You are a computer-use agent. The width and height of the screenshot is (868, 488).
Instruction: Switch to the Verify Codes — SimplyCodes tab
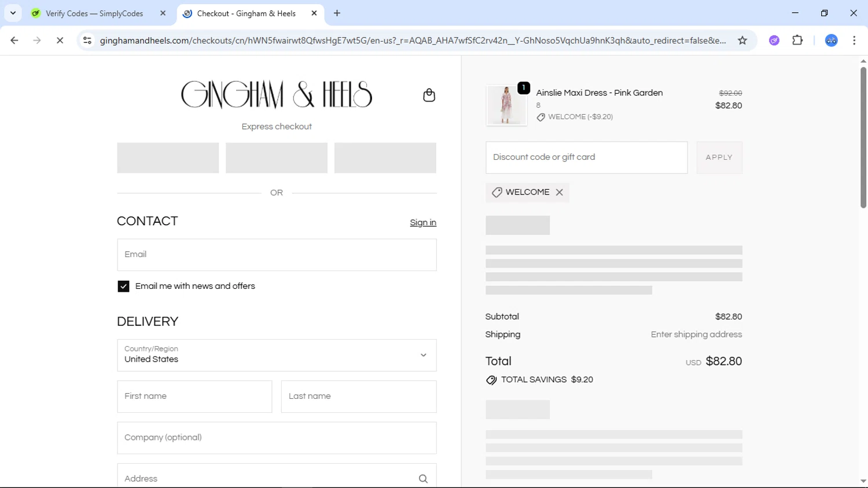coord(94,13)
